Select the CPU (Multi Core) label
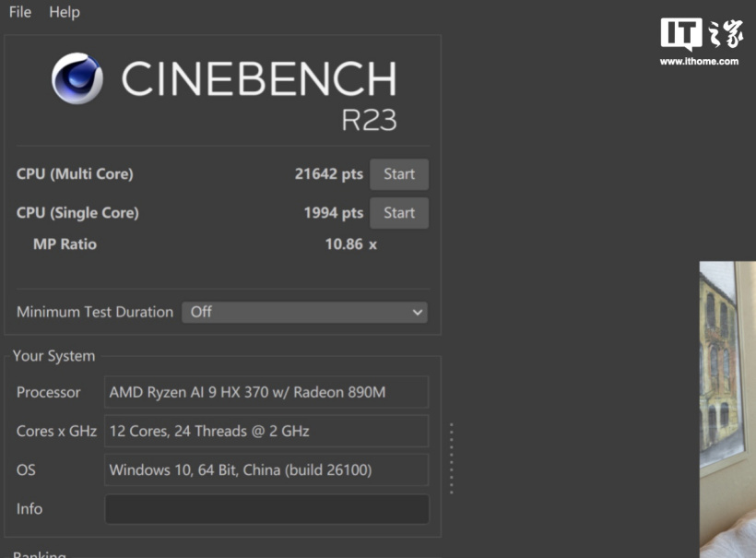This screenshot has height=558, width=756. [75, 174]
